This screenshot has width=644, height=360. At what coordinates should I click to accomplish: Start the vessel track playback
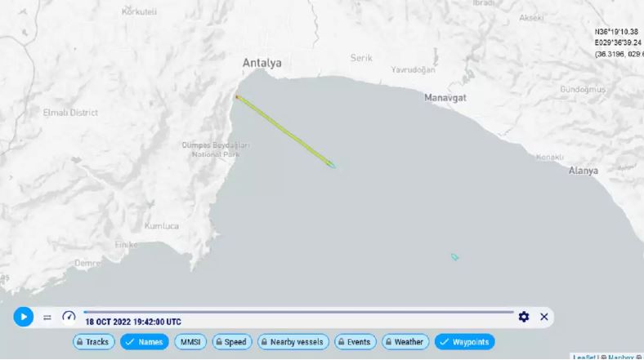(24, 317)
